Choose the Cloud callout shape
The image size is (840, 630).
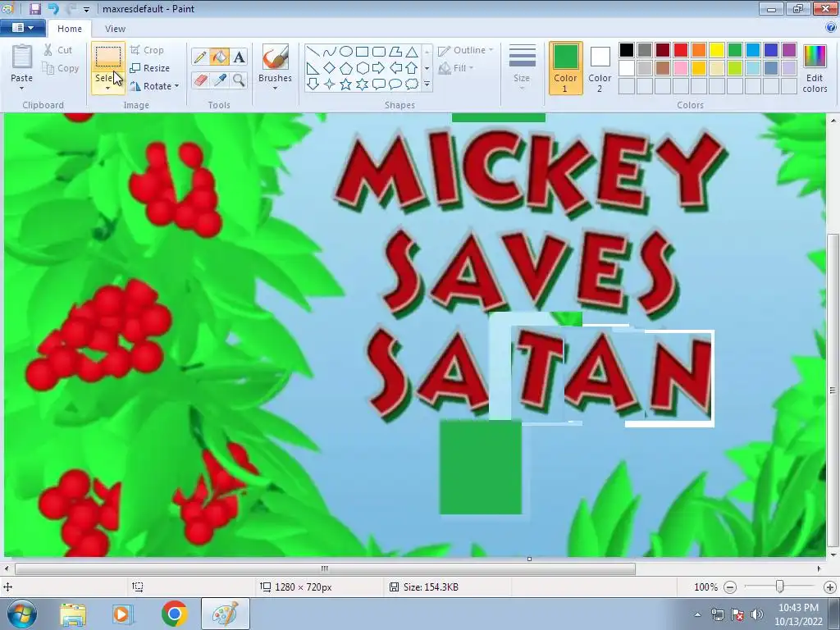[412, 84]
